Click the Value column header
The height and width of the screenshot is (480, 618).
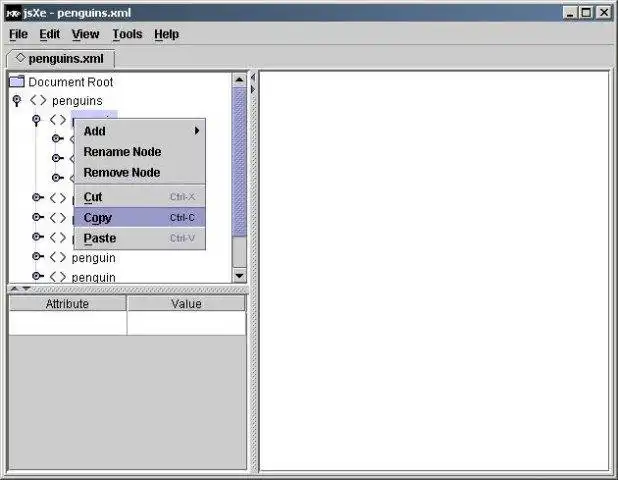pos(186,303)
